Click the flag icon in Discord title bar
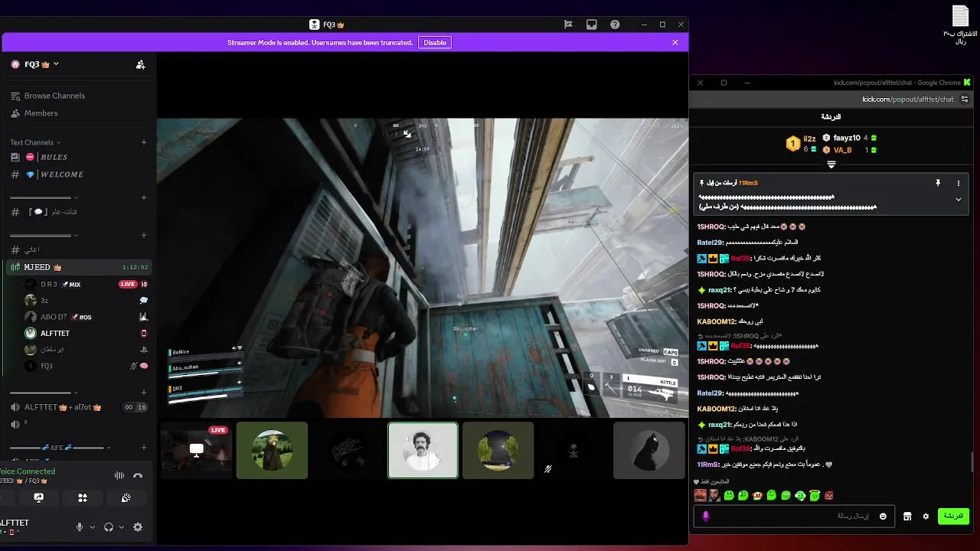 568,24
